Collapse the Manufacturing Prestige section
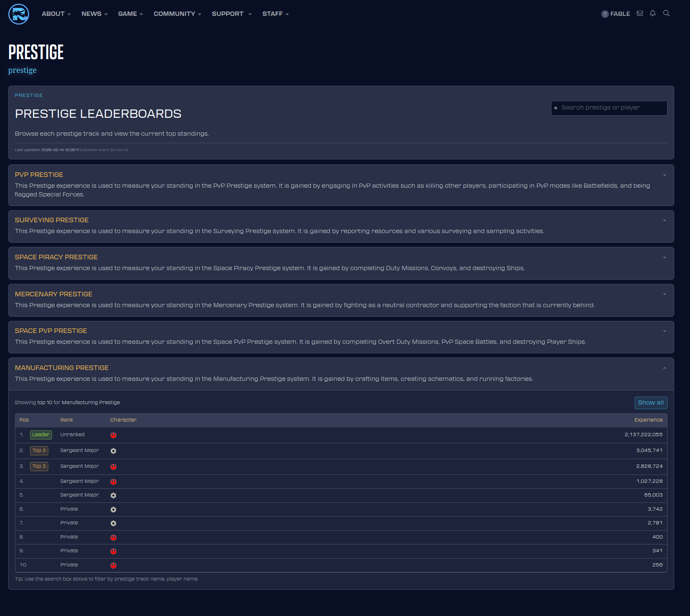Screen dimensions: 690x616 (665, 368)
